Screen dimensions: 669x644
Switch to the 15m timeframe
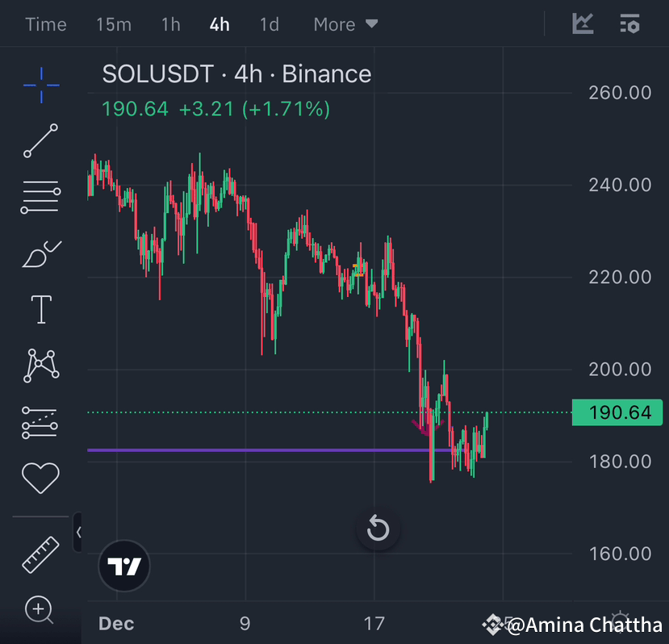[113, 24]
